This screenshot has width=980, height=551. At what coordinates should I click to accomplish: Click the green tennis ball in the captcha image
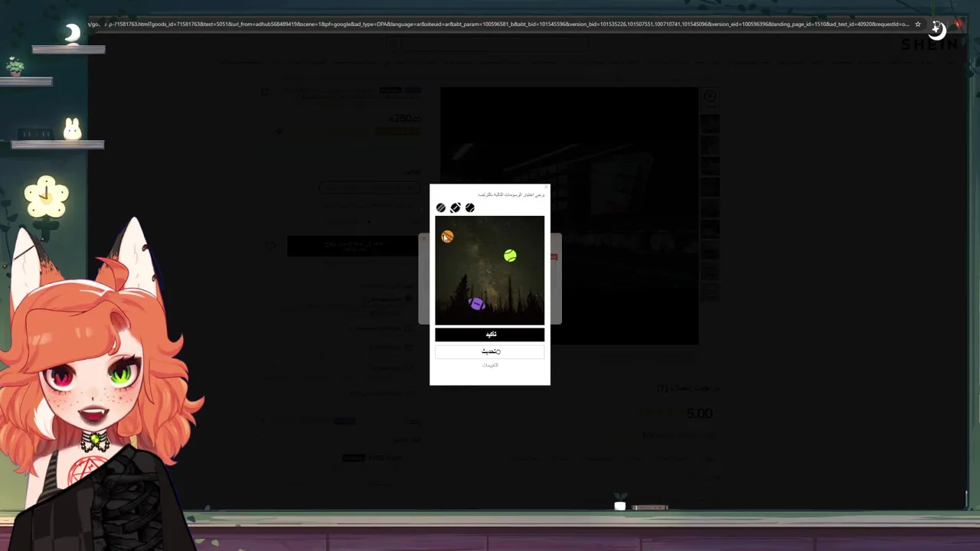510,256
